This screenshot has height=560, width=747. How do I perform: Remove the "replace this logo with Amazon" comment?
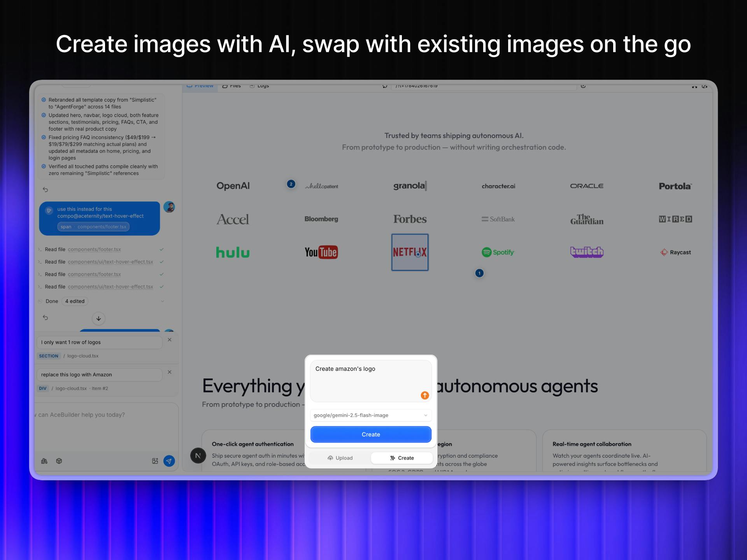click(x=170, y=372)
